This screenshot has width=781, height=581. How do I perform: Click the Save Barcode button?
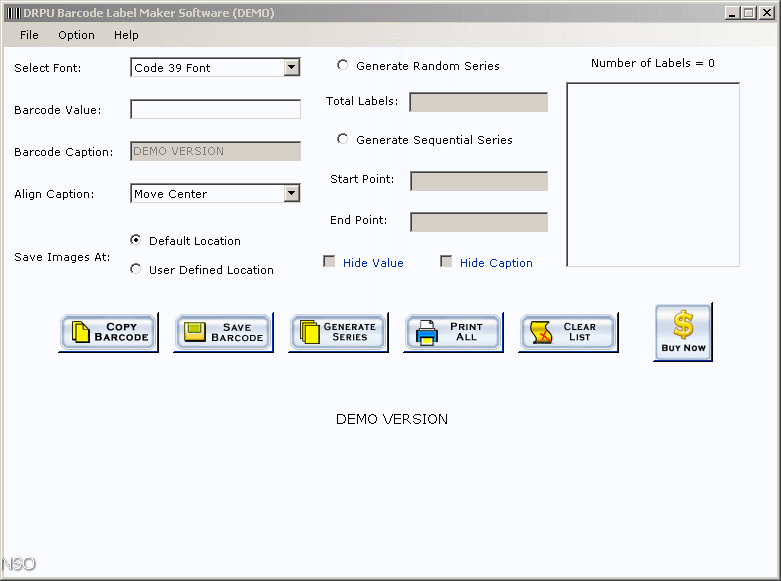click(224, 332)
